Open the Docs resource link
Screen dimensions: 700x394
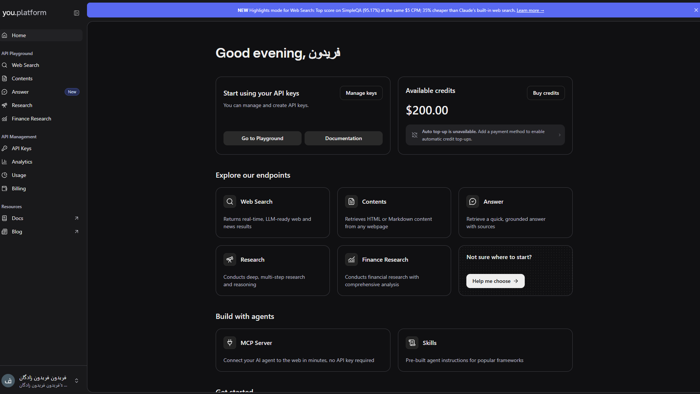coord(41,218)
